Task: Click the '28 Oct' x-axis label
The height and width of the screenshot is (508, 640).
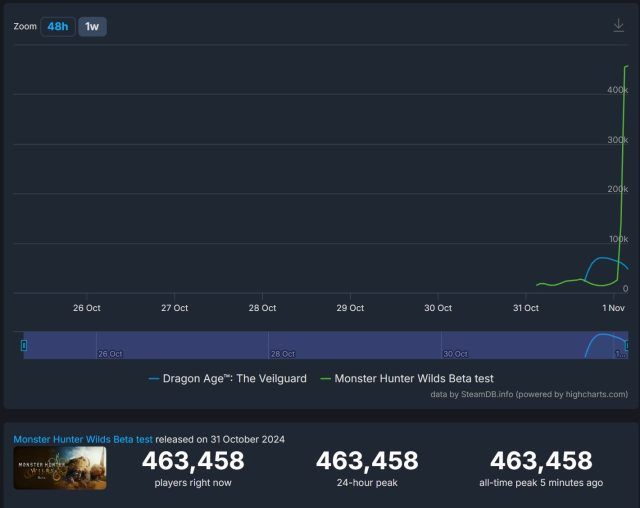Action: [262, 308]
